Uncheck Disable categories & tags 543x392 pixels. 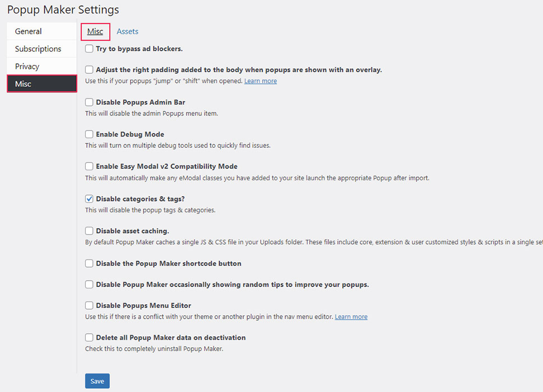pyautogui.click(x=89, y=199)
